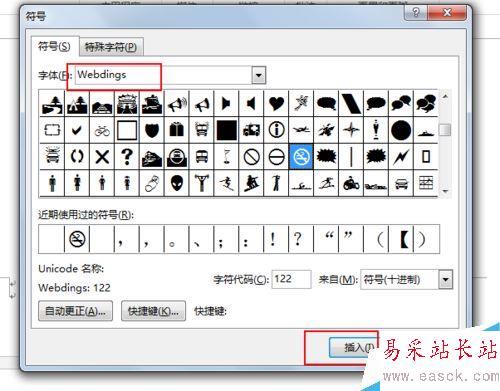This screenshot has width=500, height=391.
Task: Pick the solid black square symbol
Action: pos(227,130)
